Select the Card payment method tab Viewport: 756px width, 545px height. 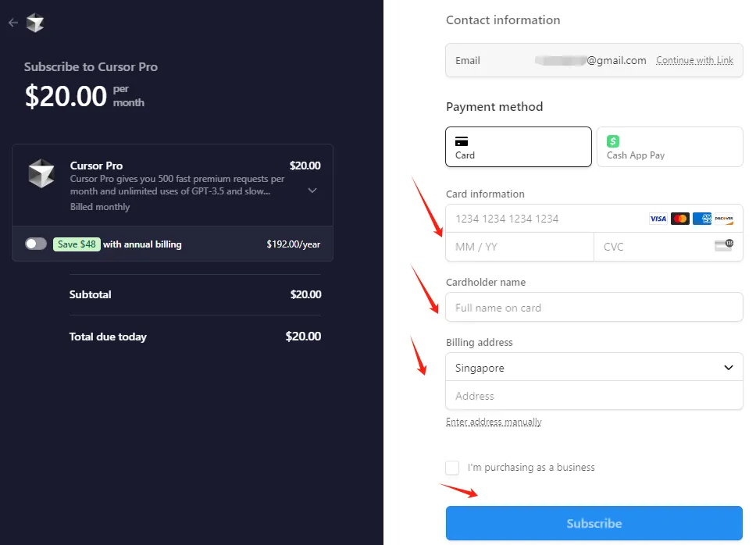click(518, 147)
